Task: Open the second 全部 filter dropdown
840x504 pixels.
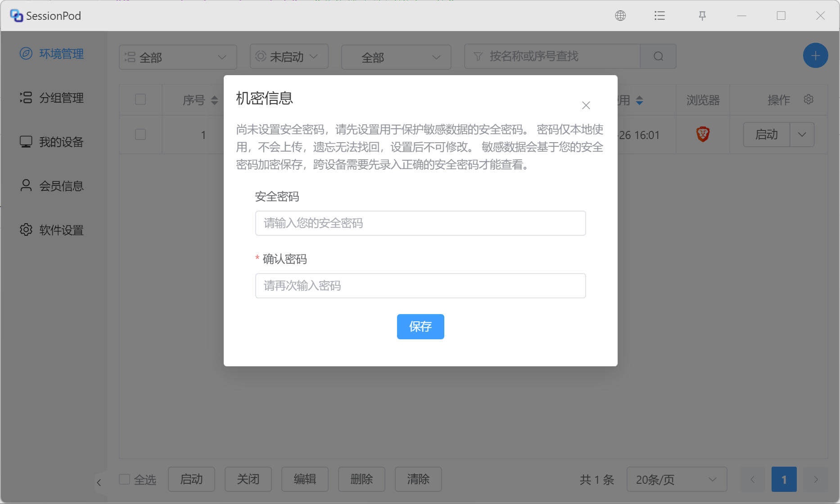Action: tap(396, 57)
